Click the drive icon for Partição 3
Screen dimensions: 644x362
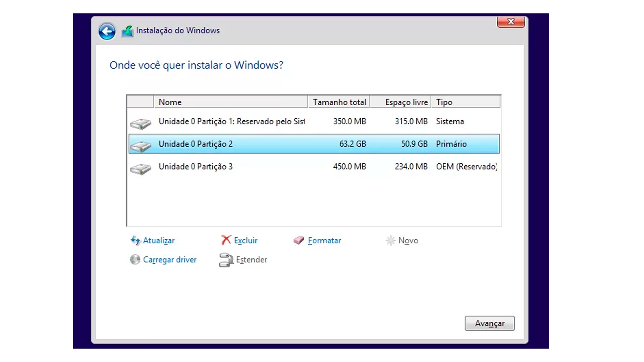(141, 169)
